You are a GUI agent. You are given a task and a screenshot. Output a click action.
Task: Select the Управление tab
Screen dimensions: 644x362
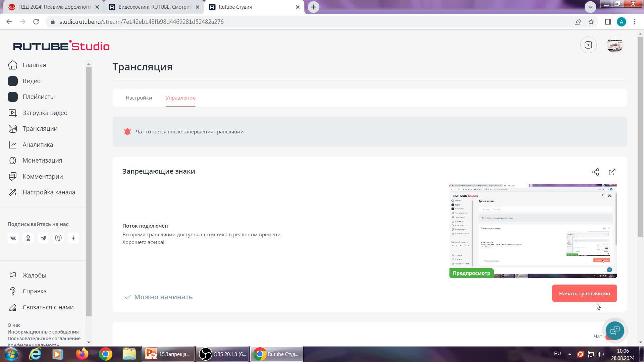pyautogui.click(x=180, y=98)
